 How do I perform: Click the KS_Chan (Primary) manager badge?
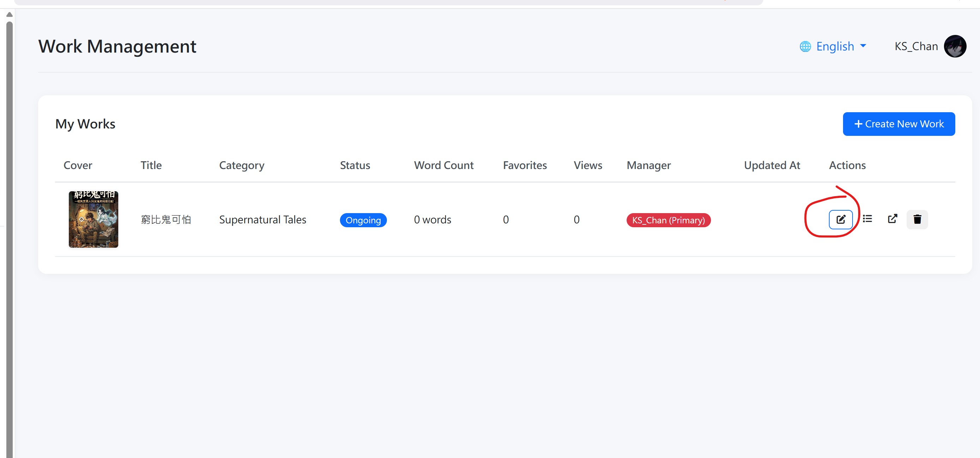(668, 220)
